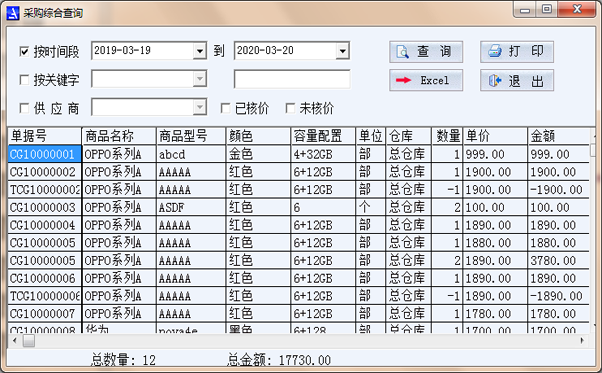Click the door icon on 退出 button
The image size is (602, 373).
(x=494, y=81)
